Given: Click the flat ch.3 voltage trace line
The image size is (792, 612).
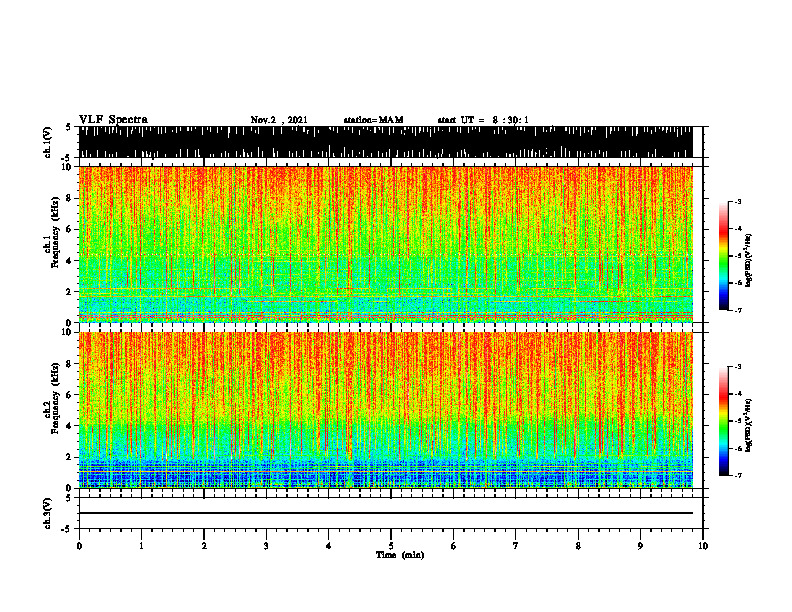Looking at the screenshot, I should pos(386,513).
